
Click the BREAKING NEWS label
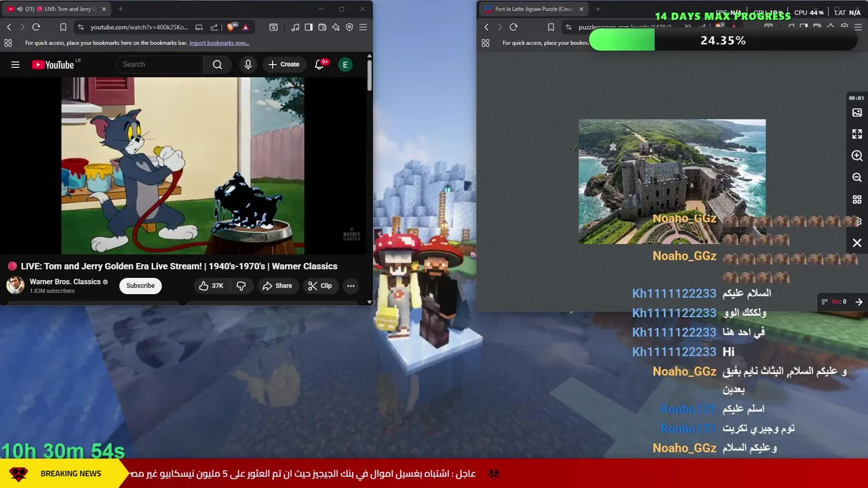click(71, 474)
